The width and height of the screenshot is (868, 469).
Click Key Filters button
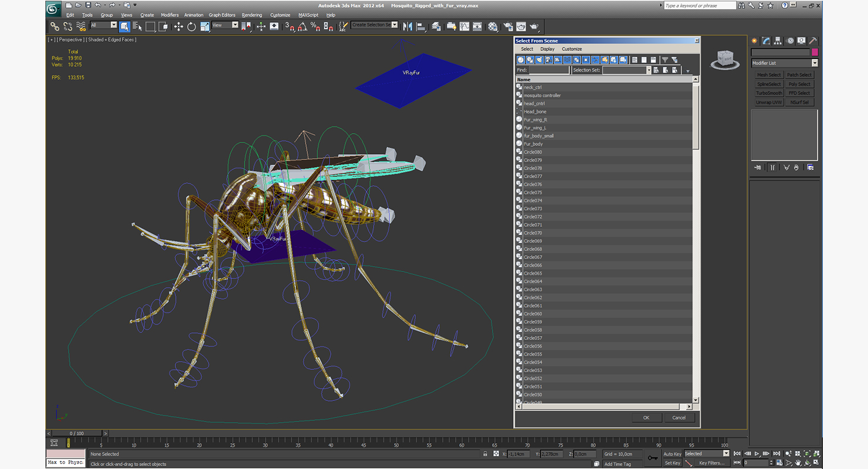click(711, 463)
